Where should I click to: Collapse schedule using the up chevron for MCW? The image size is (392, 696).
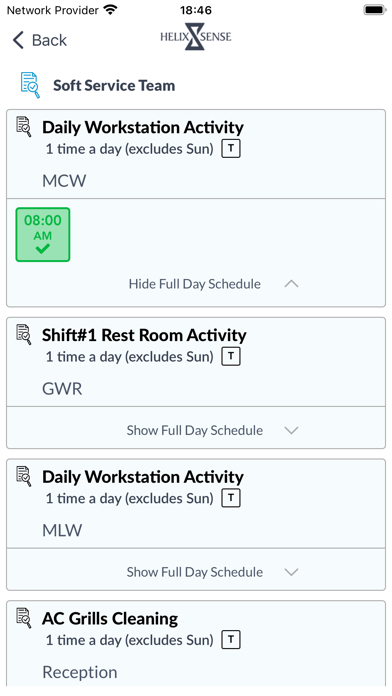click(x=291, y=284)
